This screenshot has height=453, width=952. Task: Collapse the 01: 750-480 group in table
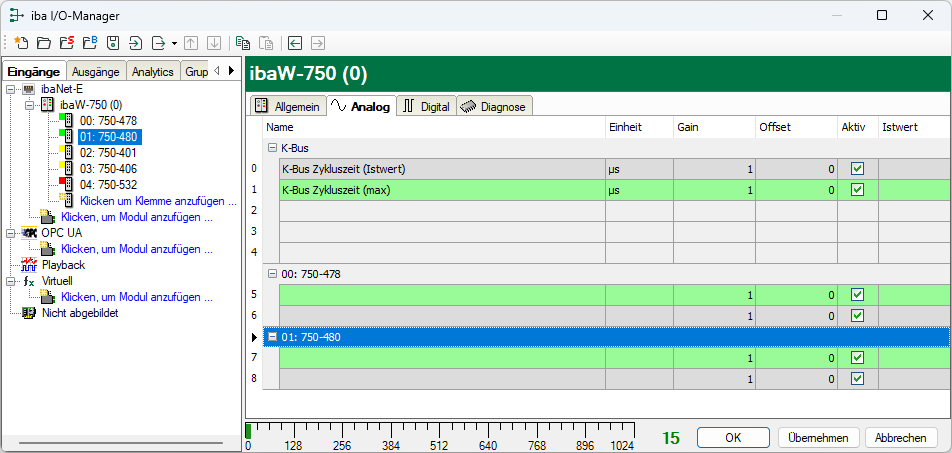[273, 336]
